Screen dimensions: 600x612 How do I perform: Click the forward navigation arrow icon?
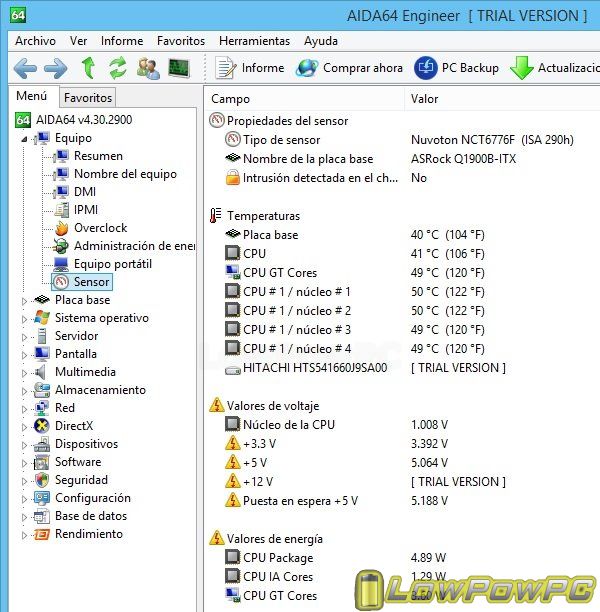point(55,68)
